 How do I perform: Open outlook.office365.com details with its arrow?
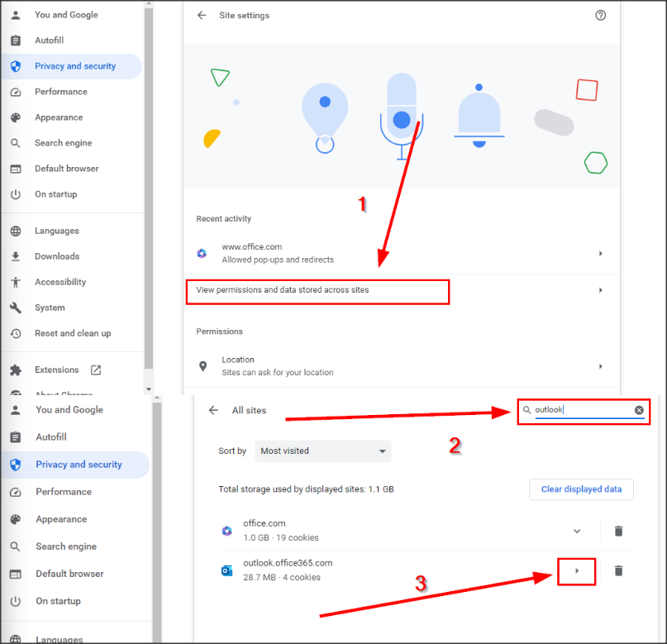pyautogui.click(x=577, y=570)
